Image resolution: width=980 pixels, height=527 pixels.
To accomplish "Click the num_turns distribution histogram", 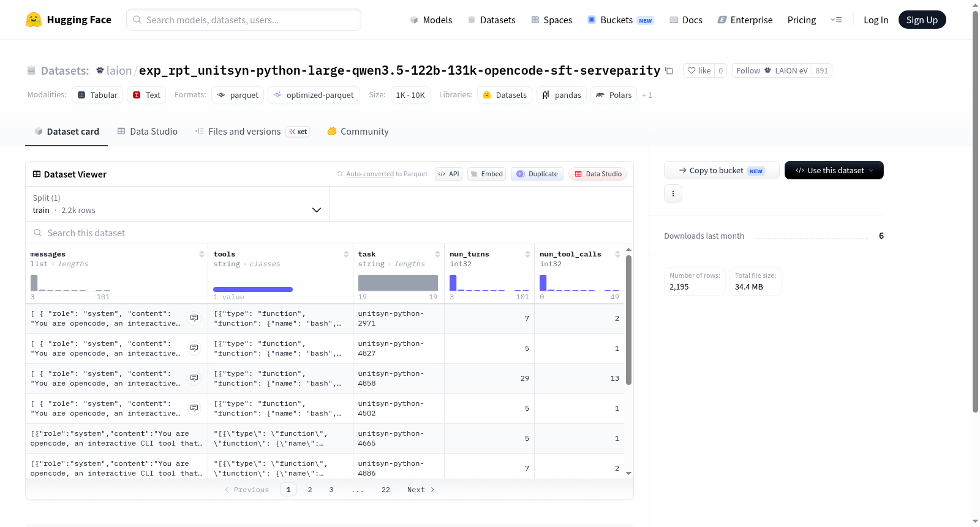I will pos(489,283).
